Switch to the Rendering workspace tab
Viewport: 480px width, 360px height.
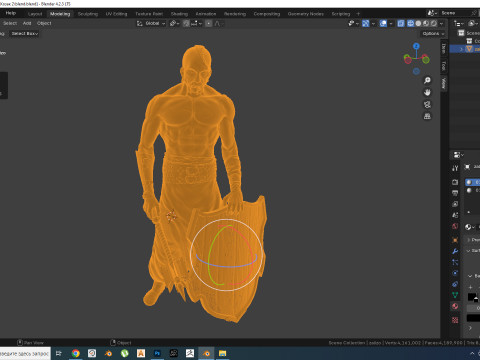point(235,14)
